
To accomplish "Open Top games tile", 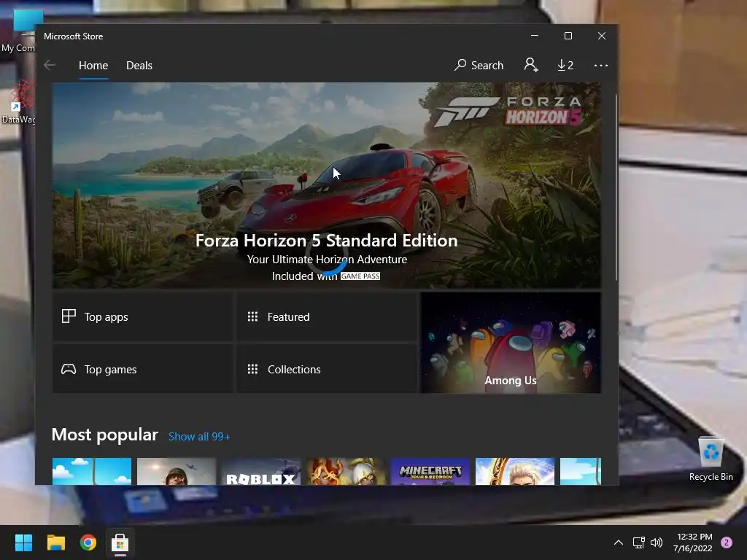I will coord(143,369).
